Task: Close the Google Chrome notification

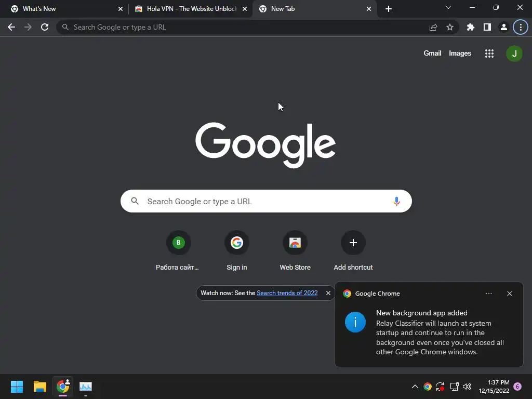Action: tap(510, 294)
